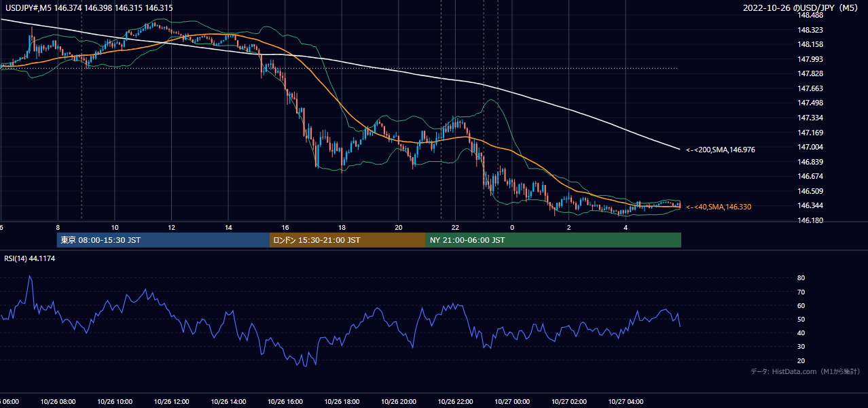Click the price axis value 146.180
The height and width of the screenshot is (408, 868).
810,220
